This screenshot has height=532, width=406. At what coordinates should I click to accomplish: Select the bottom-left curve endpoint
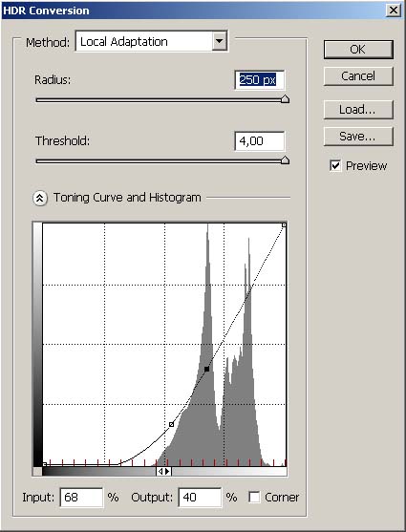coord(45,464)
